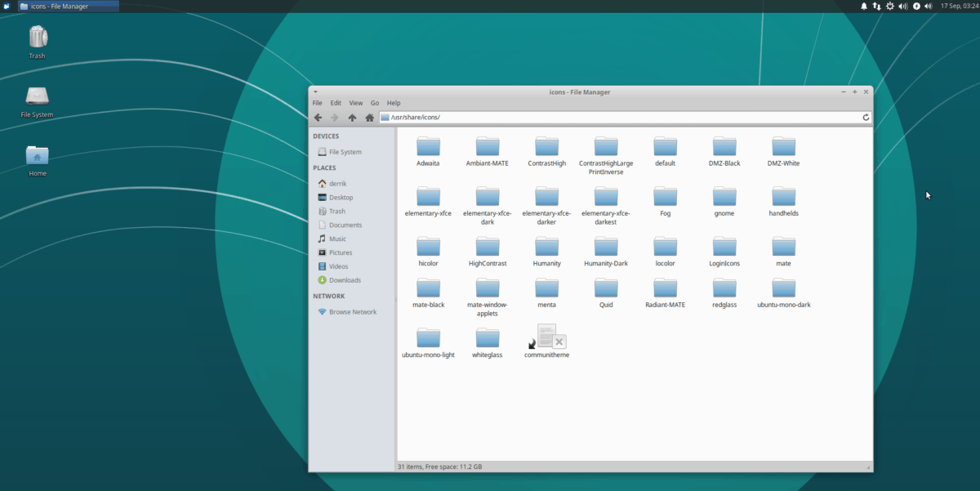Select the broken communitheme item

coord(546,337)
